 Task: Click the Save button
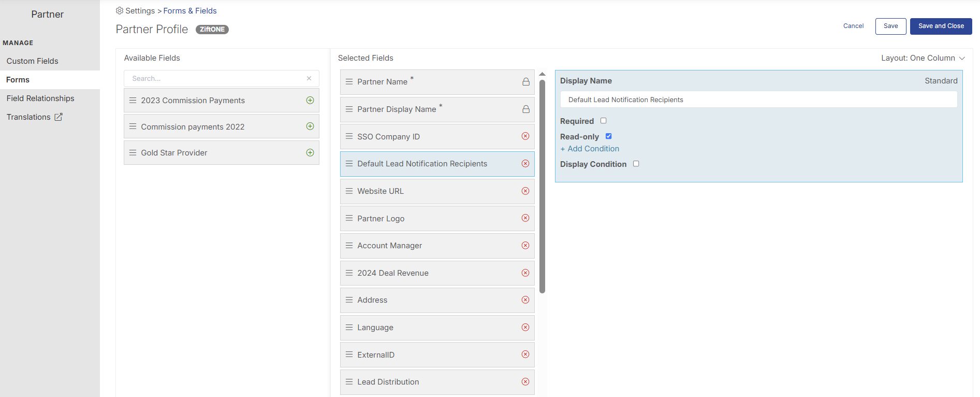pyautogui.click(x=890, y=26)
